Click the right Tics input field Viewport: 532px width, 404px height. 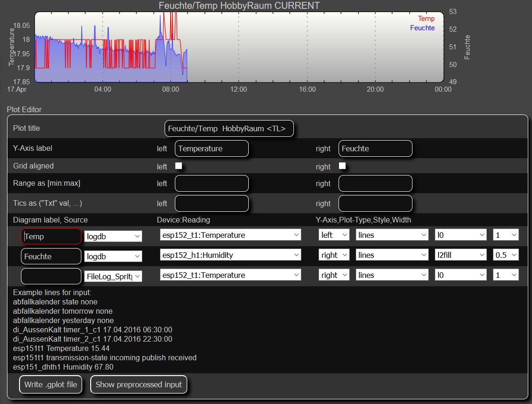coord(375,203)
